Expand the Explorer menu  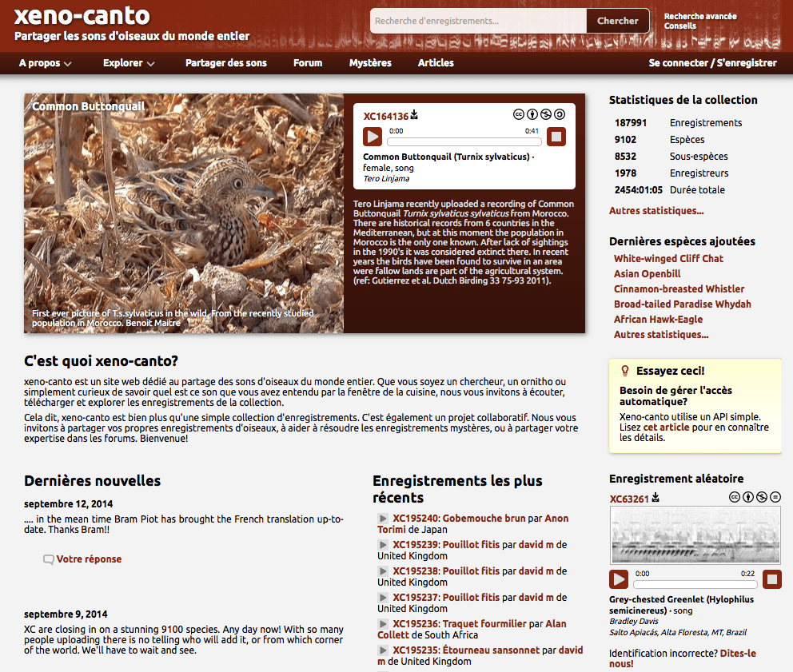(x=129, y=63)
